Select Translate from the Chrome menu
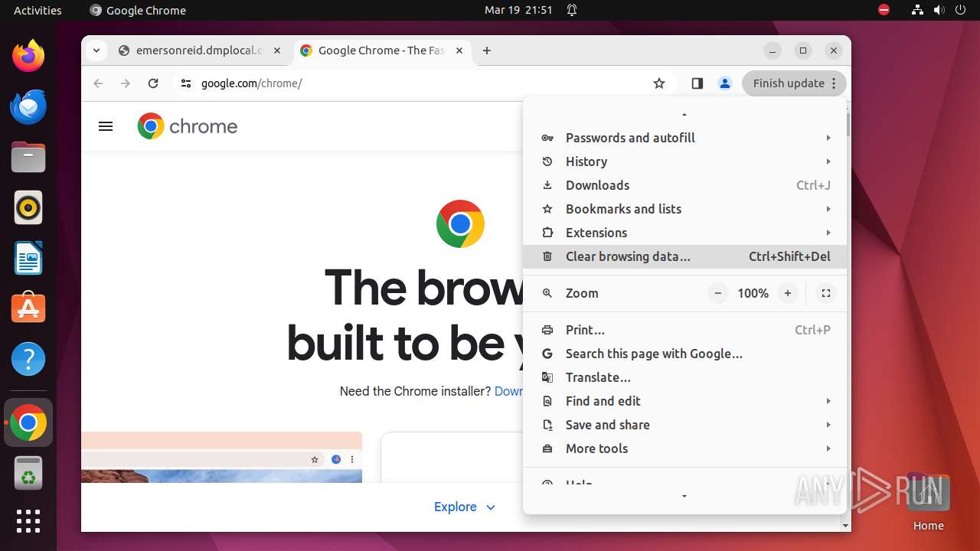 (684, 377)
